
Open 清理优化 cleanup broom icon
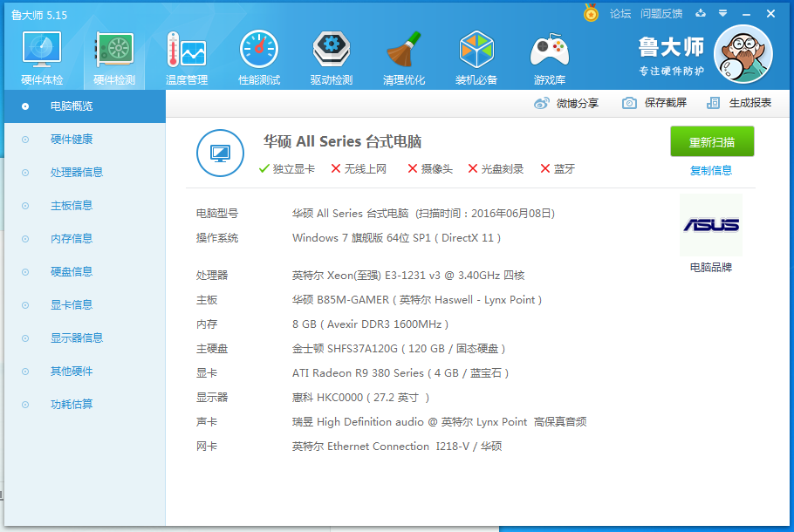pos(404,58)
